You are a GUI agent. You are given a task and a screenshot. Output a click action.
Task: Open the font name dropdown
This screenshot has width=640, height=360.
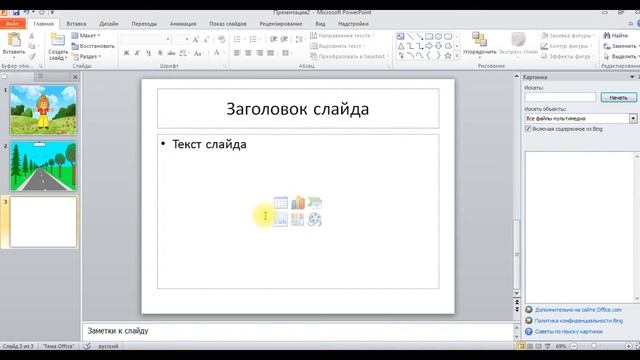coord(168,40)
